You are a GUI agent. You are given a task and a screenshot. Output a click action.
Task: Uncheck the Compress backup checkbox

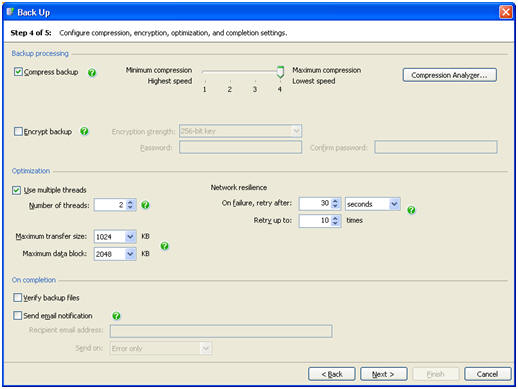pos(18,72)
